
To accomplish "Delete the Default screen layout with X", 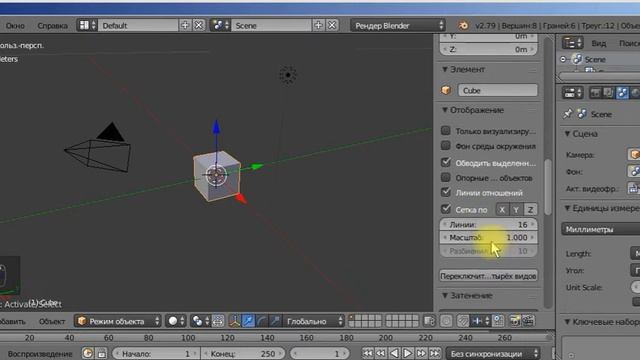I will click(199, 25).
